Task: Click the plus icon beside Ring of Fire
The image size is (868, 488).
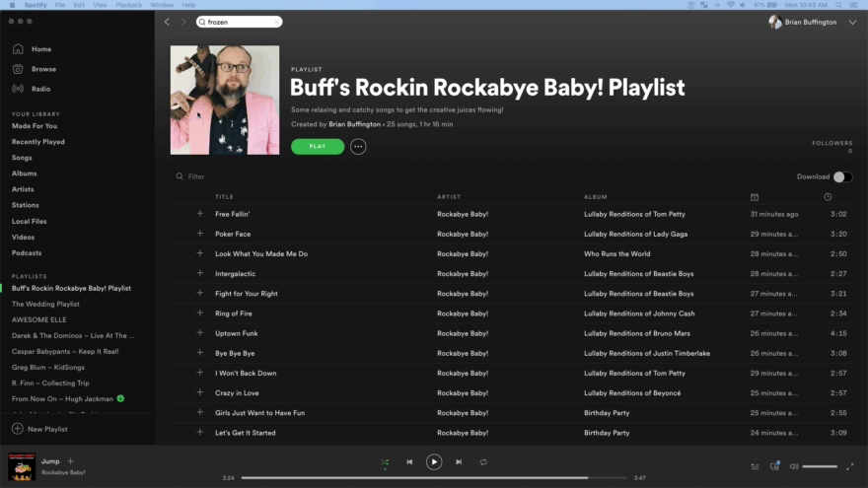Action: [200, 314]
